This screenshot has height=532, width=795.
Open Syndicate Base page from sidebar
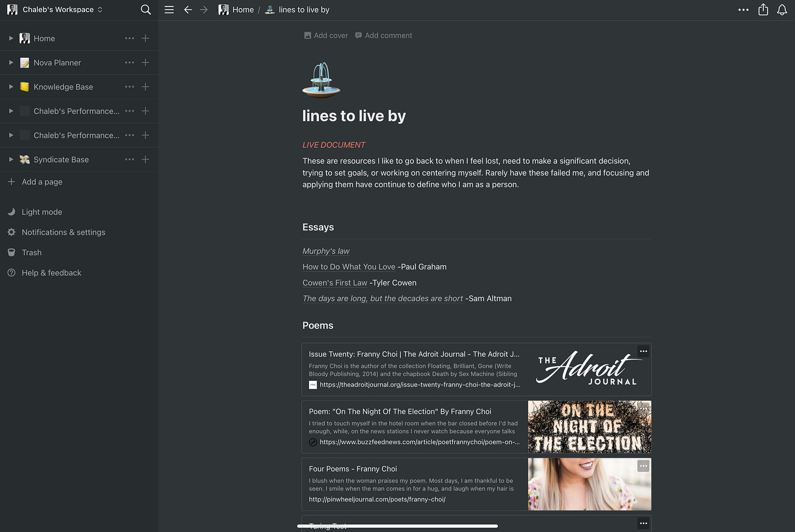click(61, 159)
